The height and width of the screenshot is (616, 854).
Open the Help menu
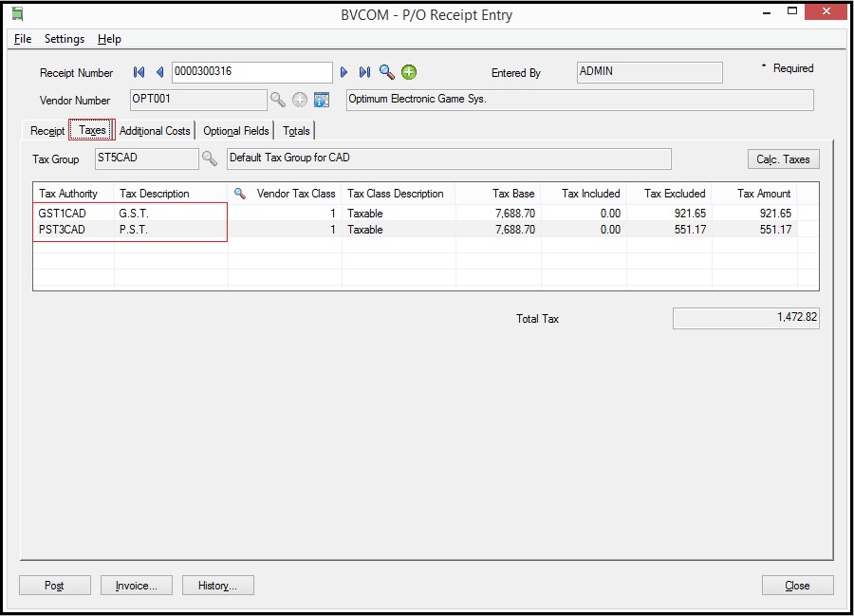click(x=109, y=39)
